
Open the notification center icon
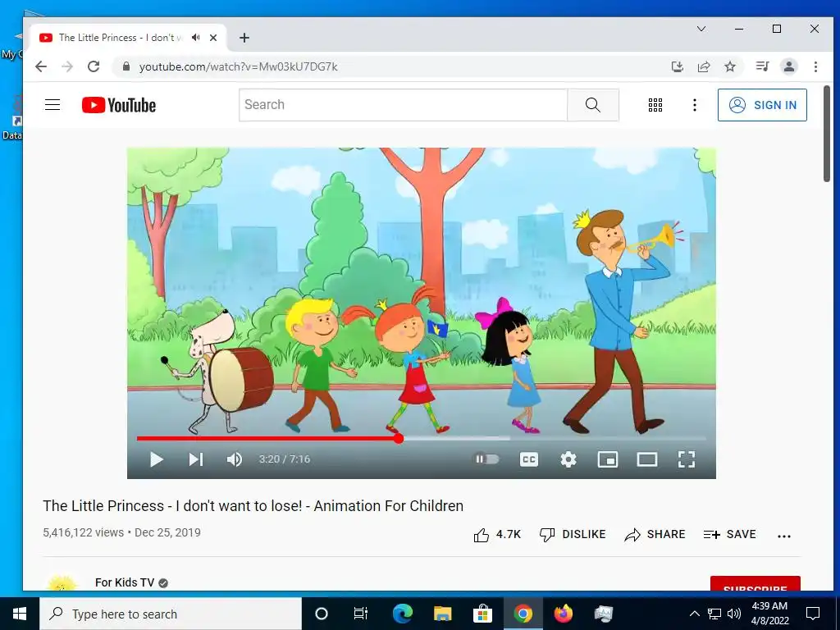coord(813,614)
